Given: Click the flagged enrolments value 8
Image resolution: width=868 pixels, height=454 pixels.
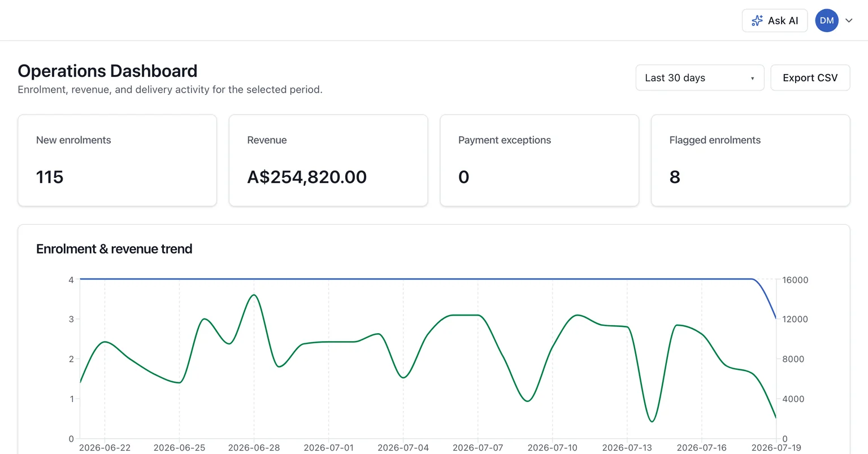Looking at the screenshot, I should tap(675, 177).
